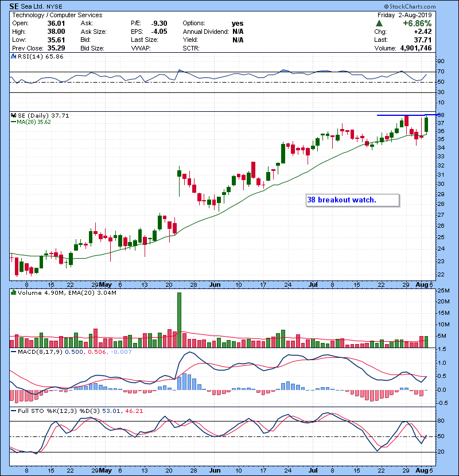
Task: Click the SE Daily candlestick icon
Action: [13, 115]
